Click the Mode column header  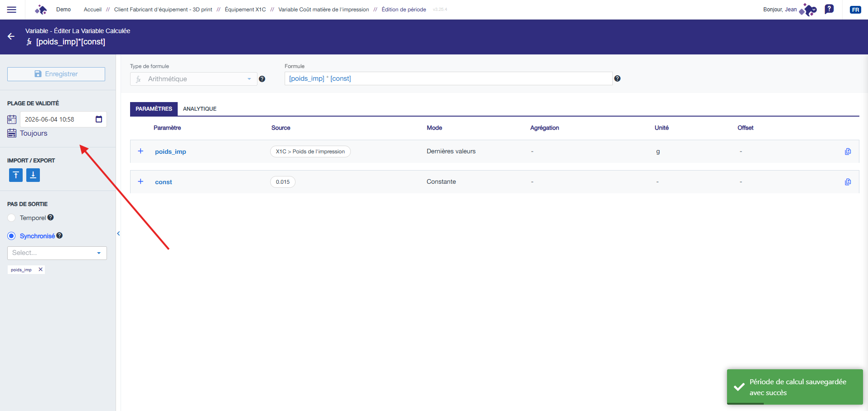pyautogui.click(x=435, y=128)
